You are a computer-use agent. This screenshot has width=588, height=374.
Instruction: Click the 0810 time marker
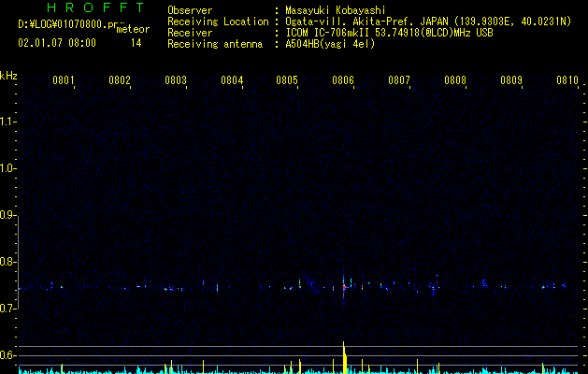[x=567, y=80]
